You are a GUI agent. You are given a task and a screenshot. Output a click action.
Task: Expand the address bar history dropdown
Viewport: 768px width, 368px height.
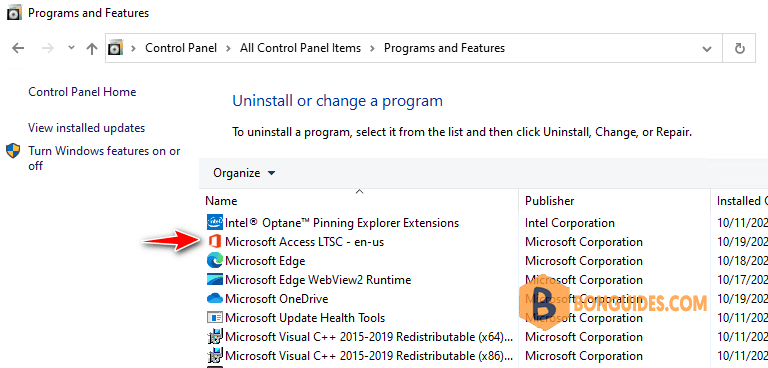pos(707,49)
